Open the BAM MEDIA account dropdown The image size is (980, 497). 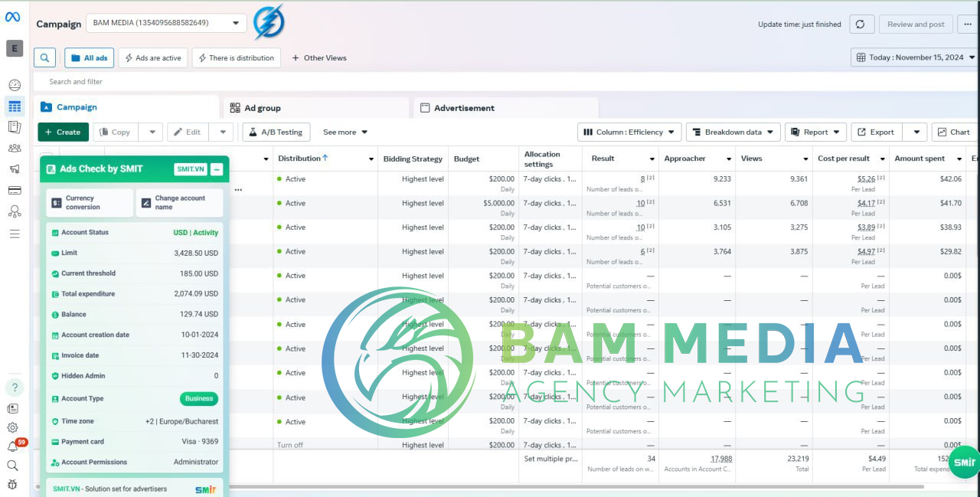click(x=166, y=23)
